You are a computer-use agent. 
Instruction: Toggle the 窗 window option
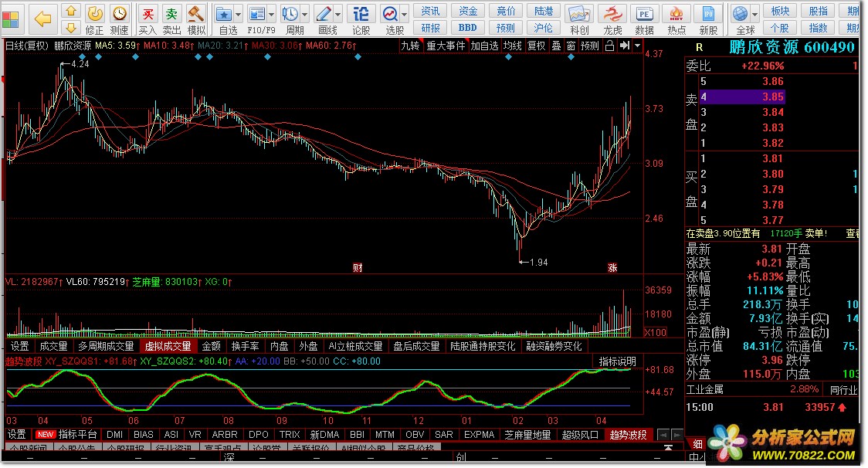571,46
